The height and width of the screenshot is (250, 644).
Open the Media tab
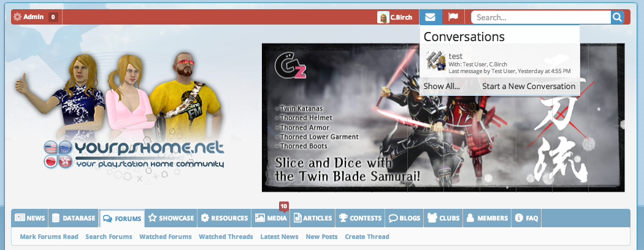tap(270, 218)
